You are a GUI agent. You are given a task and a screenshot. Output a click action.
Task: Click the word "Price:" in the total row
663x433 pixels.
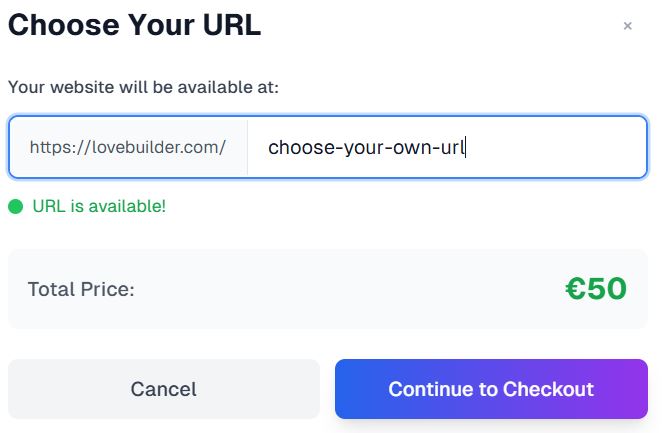point(106,290)
